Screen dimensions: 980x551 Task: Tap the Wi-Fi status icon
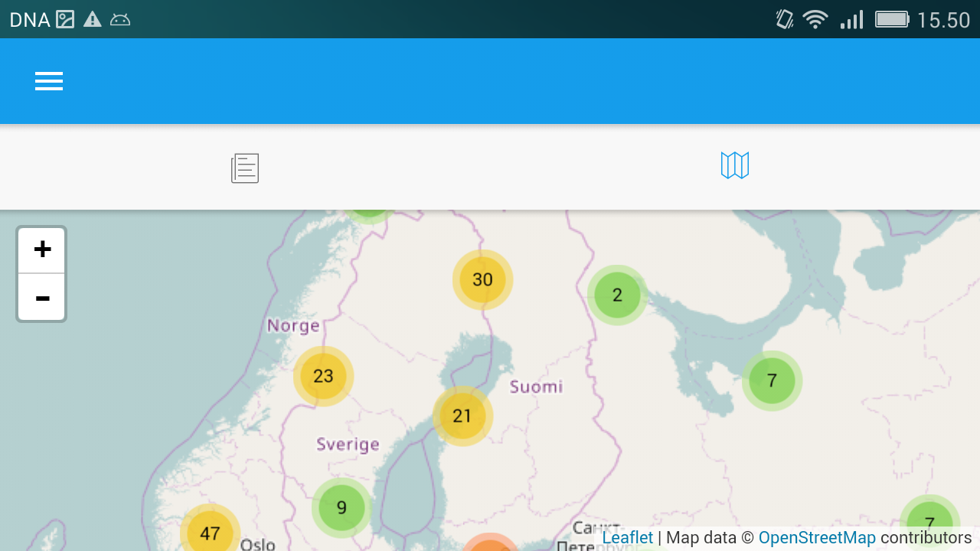815,19
